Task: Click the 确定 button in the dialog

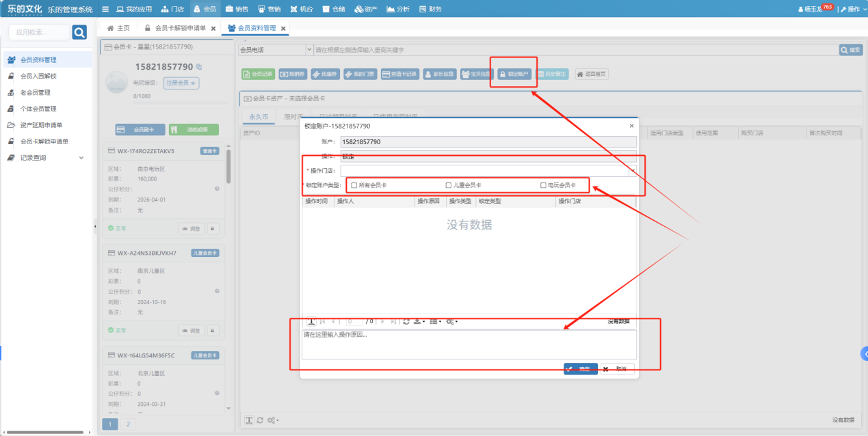Action: click(580, 369)
